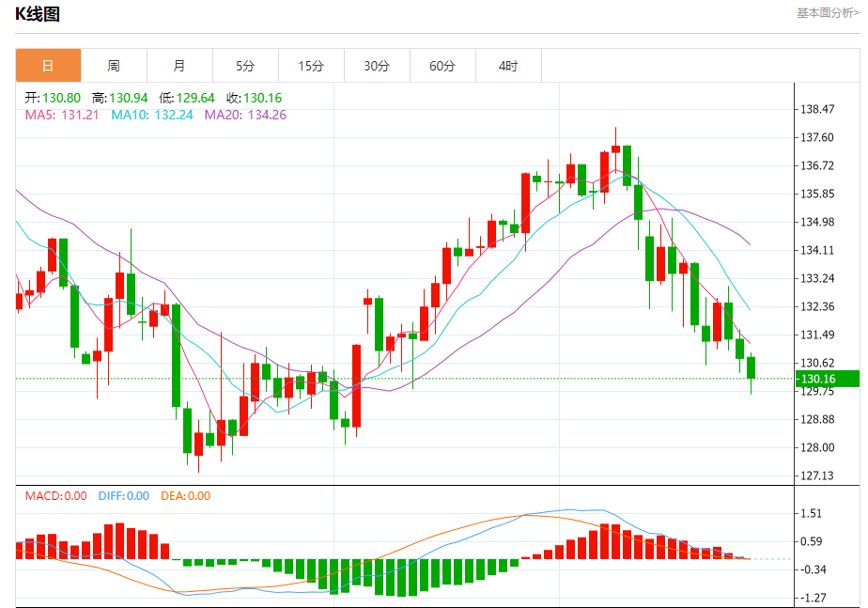Click the DEA:0.00 indicator label
This screenshot has height=608, width=868.
(185, 496)
